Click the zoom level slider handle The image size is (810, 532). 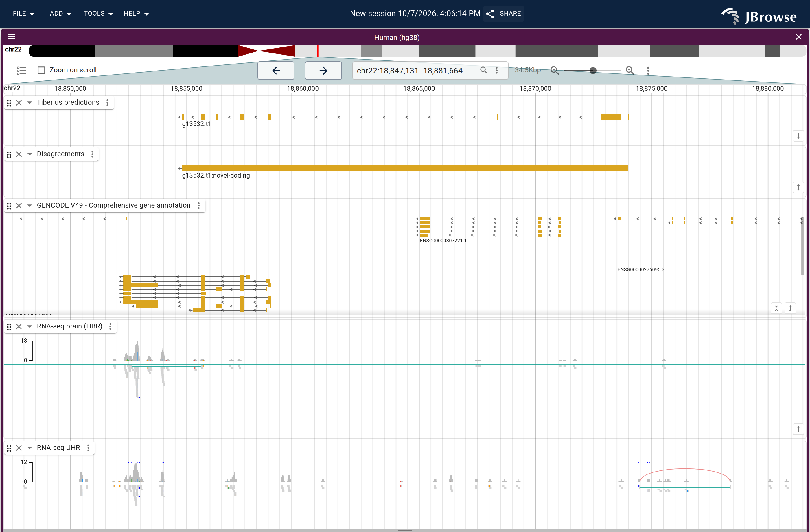[593, 71]
